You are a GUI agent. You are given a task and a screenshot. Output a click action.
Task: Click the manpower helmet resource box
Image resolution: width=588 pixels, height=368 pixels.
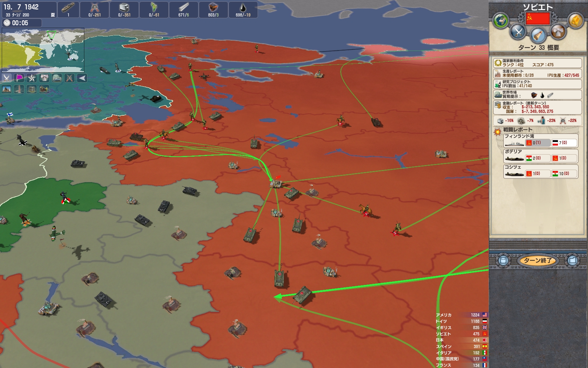point(94,9)
